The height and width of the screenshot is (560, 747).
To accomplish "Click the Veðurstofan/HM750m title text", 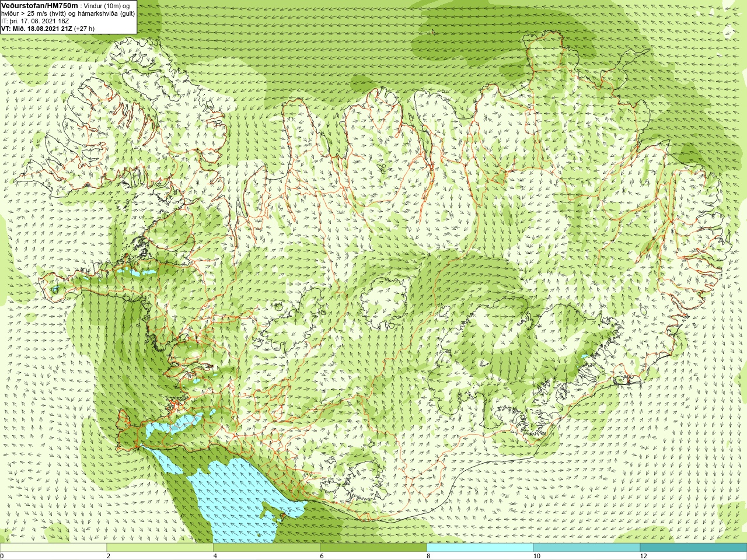I will click(40, 5).
